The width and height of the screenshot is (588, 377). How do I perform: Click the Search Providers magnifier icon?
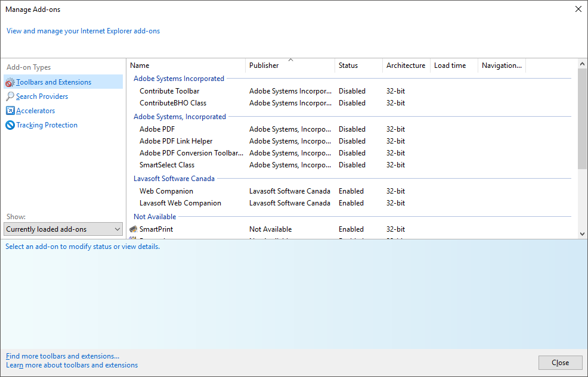[10, 96]
